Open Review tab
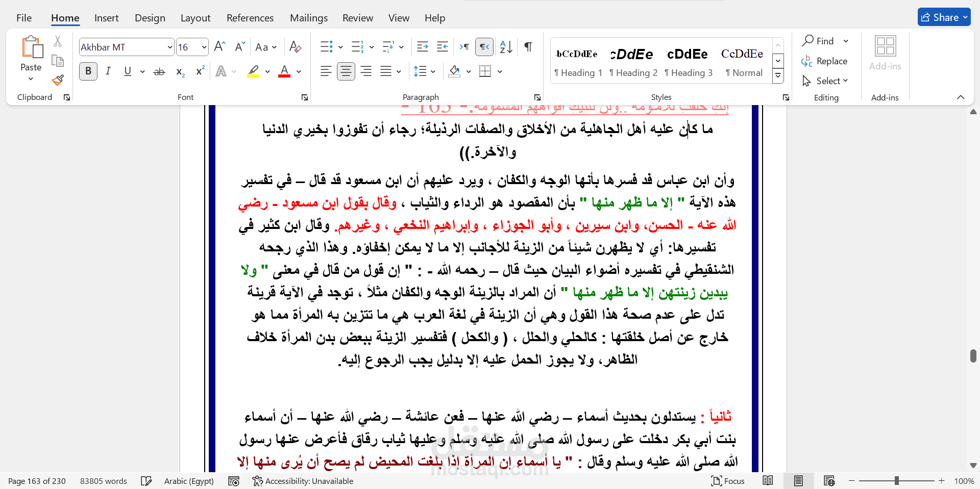This screenshot has width=980, height=489. [358, 18]
